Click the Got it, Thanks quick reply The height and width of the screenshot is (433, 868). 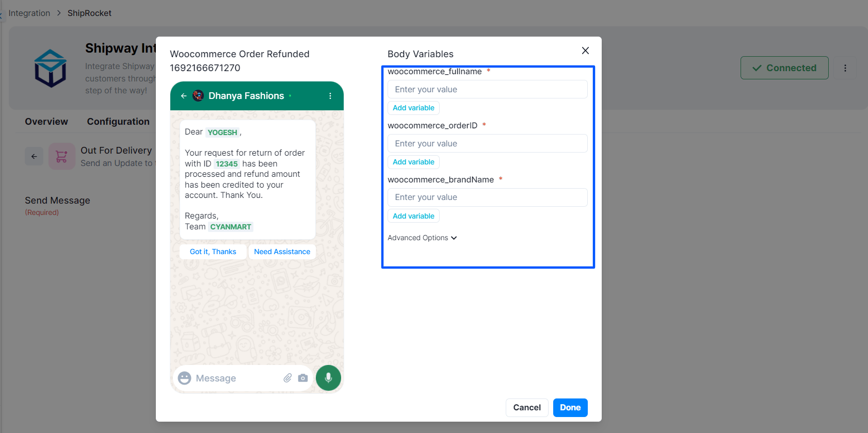click(x=213, y=252)
